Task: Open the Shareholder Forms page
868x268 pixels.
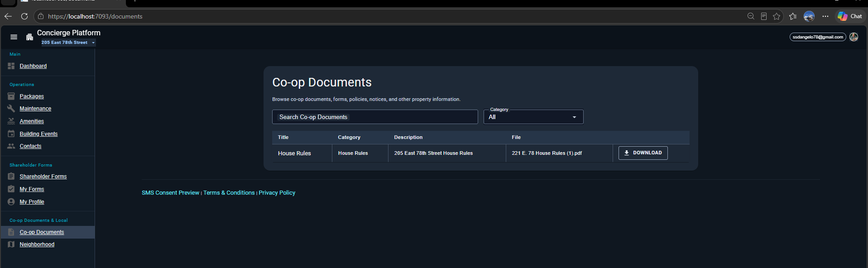Action: click(x=43, y=177)
